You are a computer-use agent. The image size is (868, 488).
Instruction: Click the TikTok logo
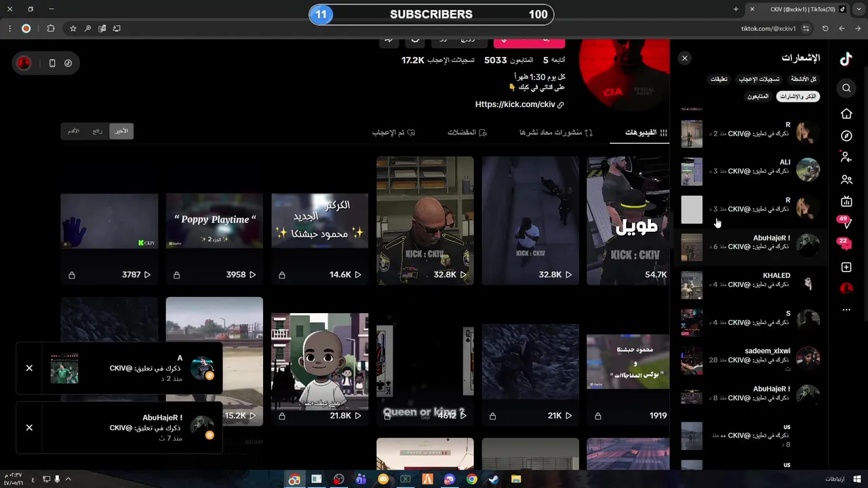[x=846, y=59]
